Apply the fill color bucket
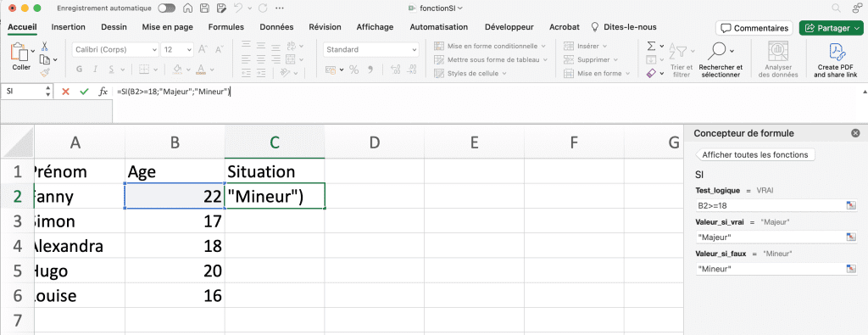868x335 pixels. [x=177, y=70]
